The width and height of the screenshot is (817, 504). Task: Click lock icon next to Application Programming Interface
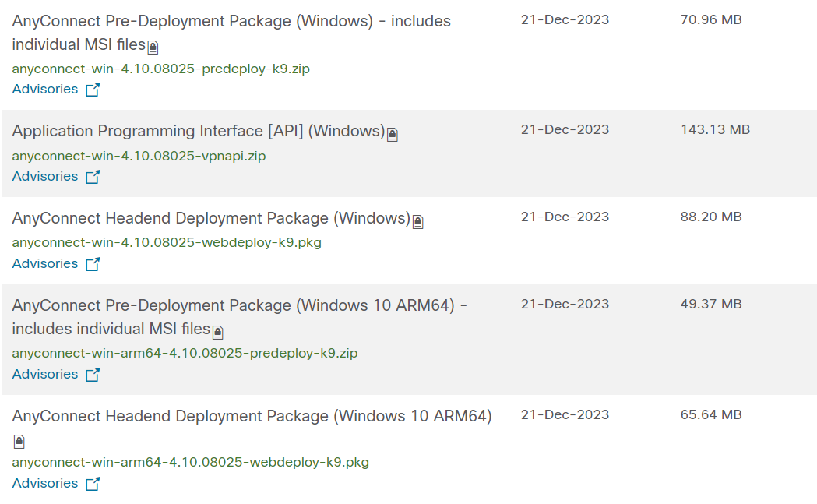[393, 135]
